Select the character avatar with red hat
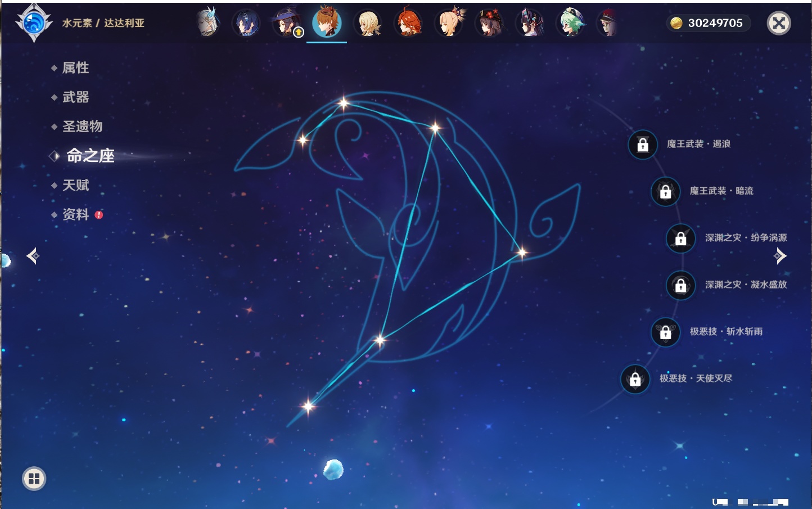Viewport: 812px width, 509px height. pos(607,23)
